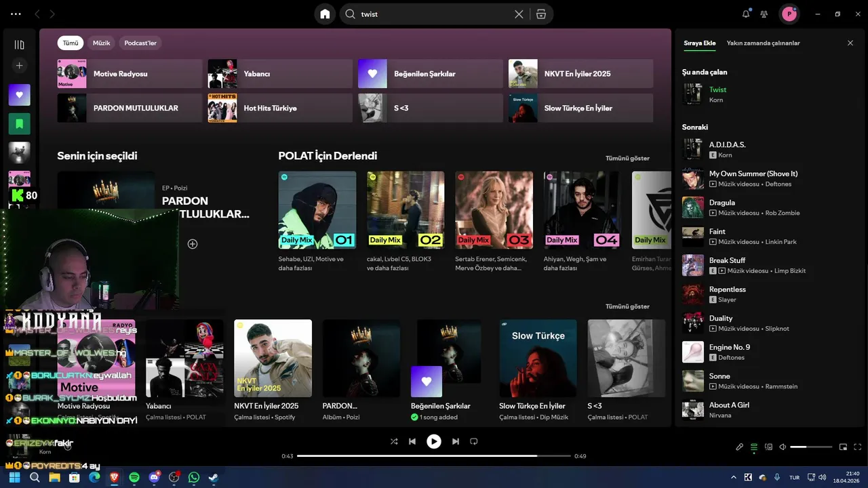The height and width of the screenshot is (488, 868).
Task: Open Daily Mix 01 cover
Action: tap(317, 210)
